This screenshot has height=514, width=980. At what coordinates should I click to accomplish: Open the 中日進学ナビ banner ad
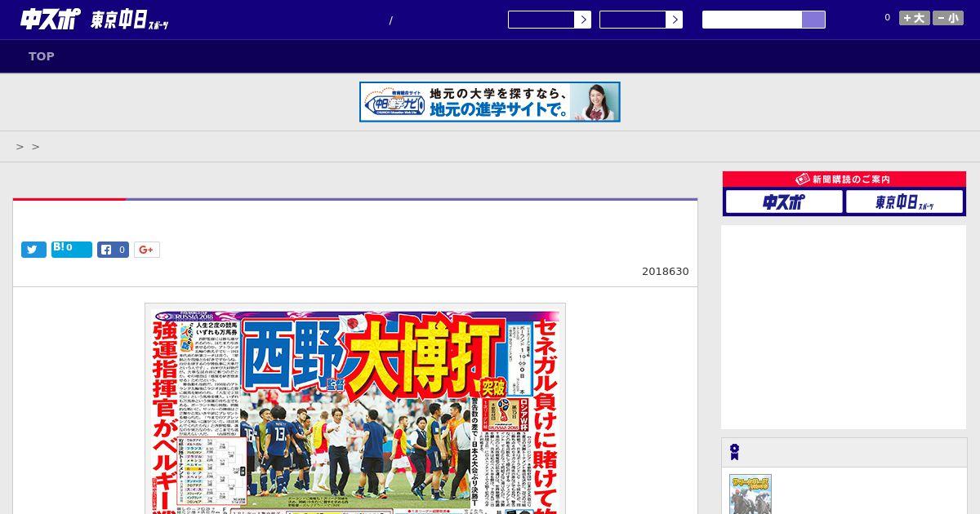point(490,102)
